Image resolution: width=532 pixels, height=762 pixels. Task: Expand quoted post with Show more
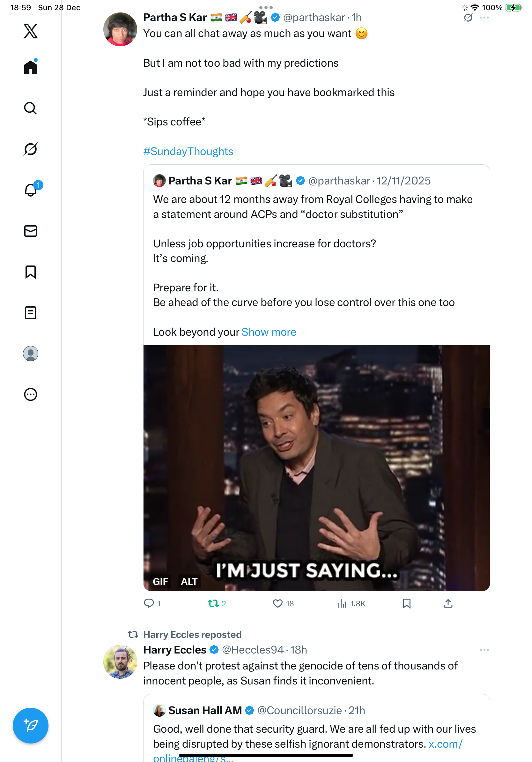click(x=269, y=332)
